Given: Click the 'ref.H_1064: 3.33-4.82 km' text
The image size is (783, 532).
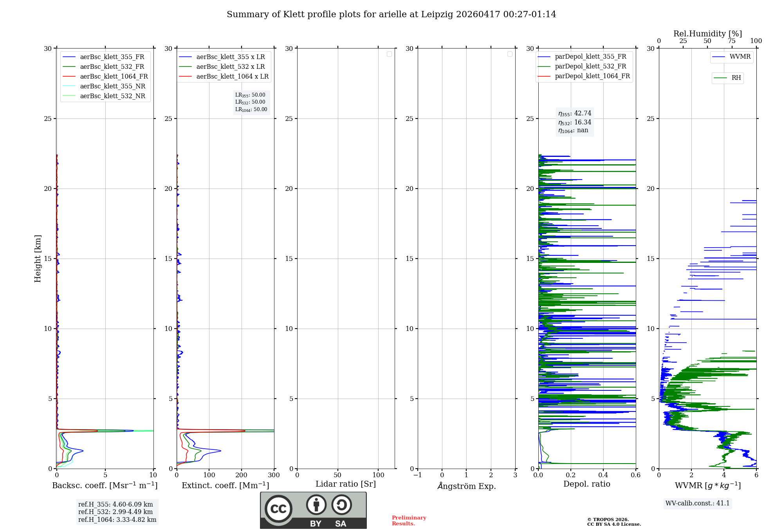Looking at the screenshot, I should 117,520.
